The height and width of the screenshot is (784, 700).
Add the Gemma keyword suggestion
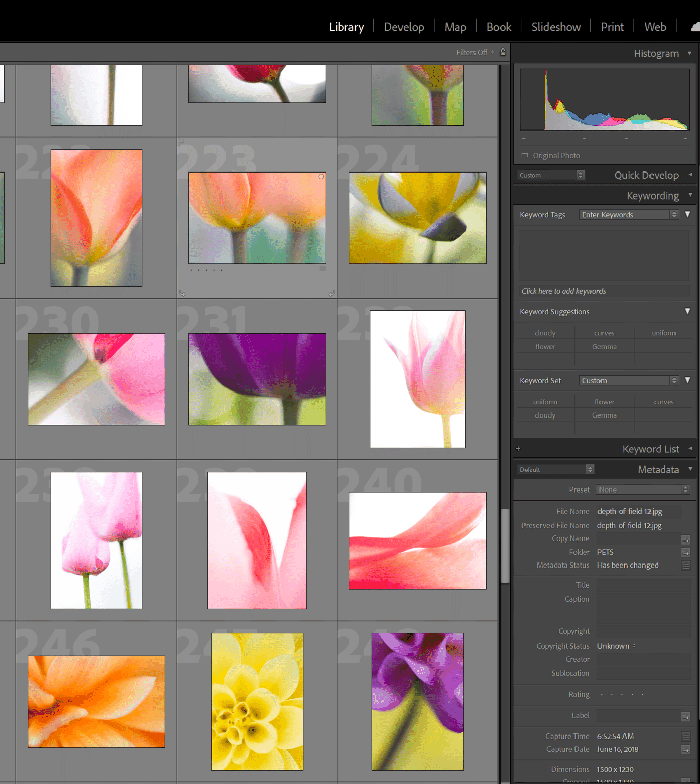[604, 346]
